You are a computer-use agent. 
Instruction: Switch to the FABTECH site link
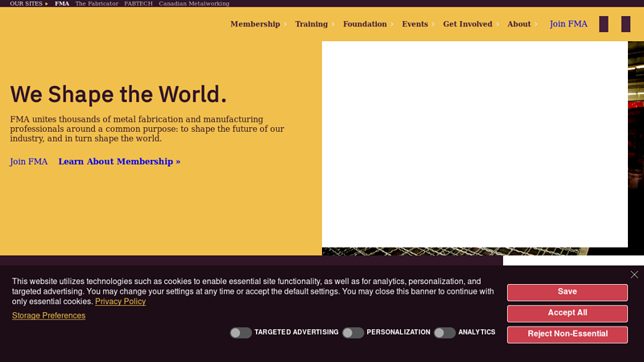click(138, 4)
